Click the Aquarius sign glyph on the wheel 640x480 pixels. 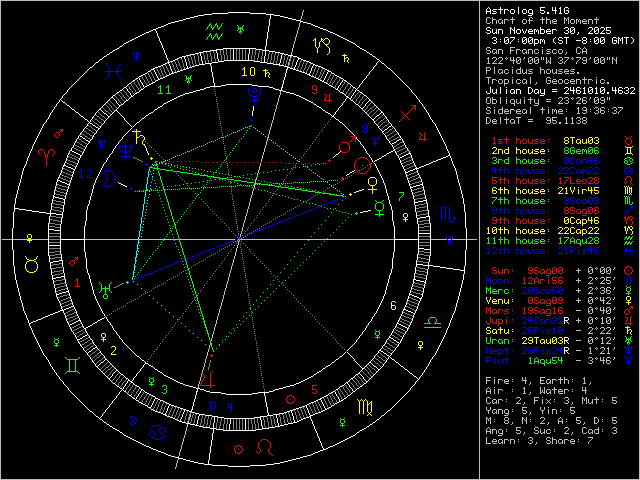coord(214,32)
